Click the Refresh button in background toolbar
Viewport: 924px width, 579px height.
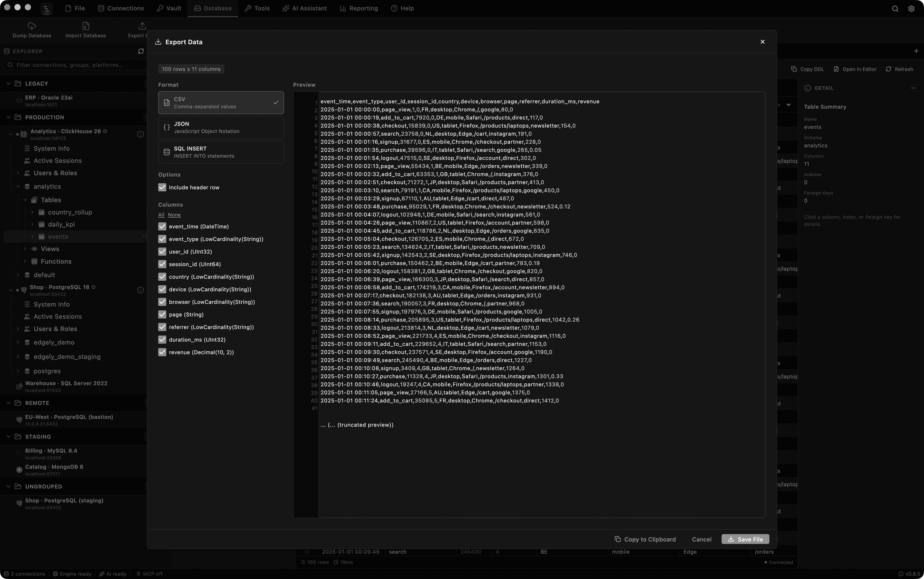pyautogui.click(x=899, y=69)
